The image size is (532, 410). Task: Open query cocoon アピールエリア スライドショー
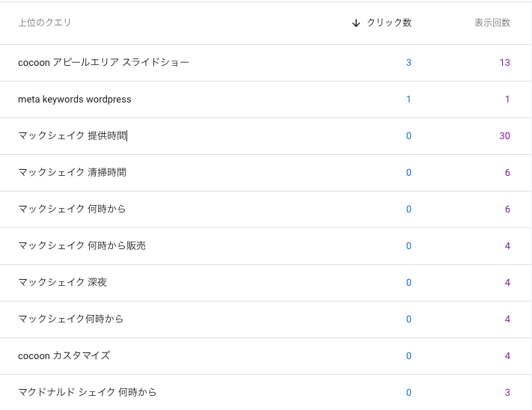tap(103, 63)
